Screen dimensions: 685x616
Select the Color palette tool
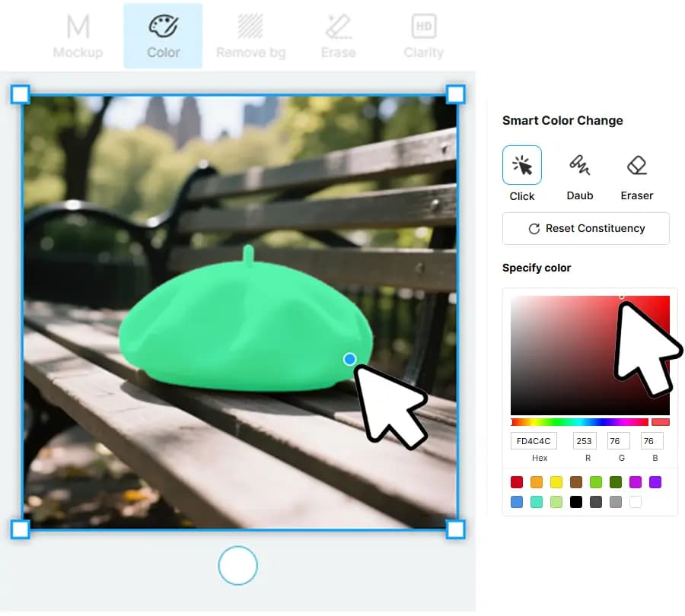[163, 36]
